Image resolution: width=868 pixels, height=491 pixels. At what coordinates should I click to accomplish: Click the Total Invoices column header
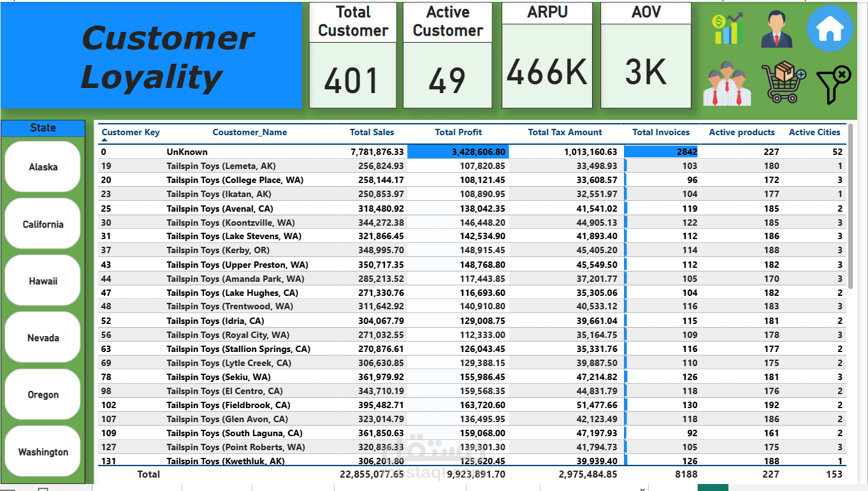[x=661, y=132]
